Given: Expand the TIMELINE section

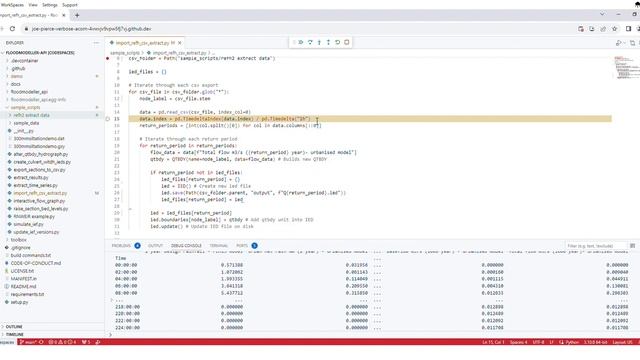Looking at the screenshot, I should (x=15, y=335).
